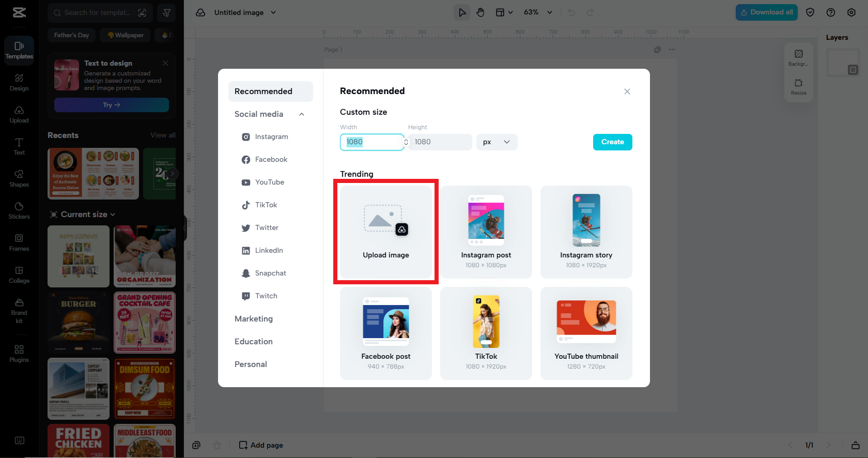Select Snapchat in social media list

coord(271,273)
